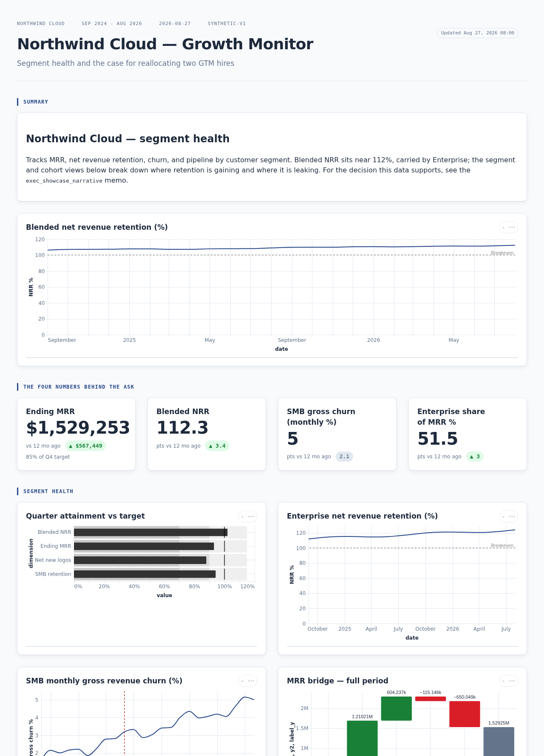Click the red −115.146k bar in MRR bridge
544x756 pixels.
click(431, 699)
